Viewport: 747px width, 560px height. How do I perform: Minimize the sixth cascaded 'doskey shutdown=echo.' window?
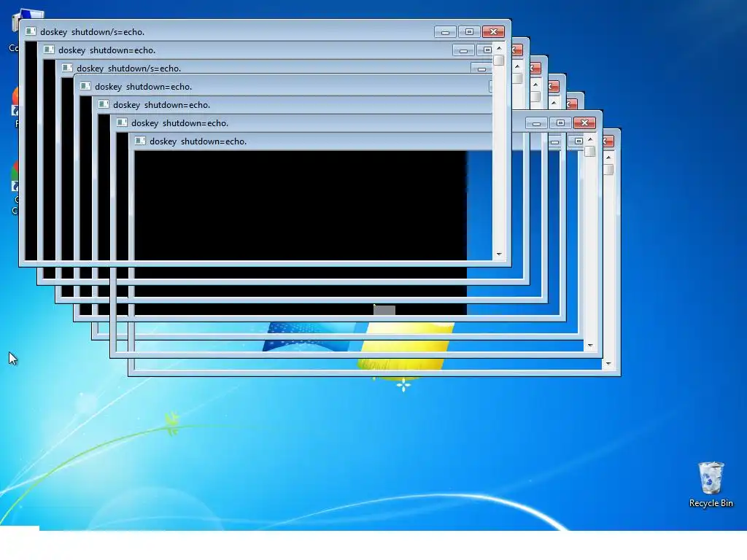pos(536,122)
